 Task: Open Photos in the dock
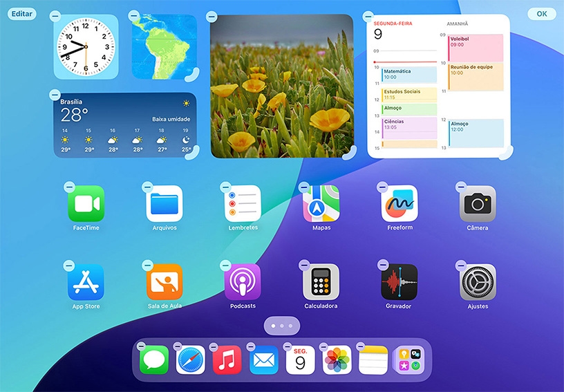[337, 360]
